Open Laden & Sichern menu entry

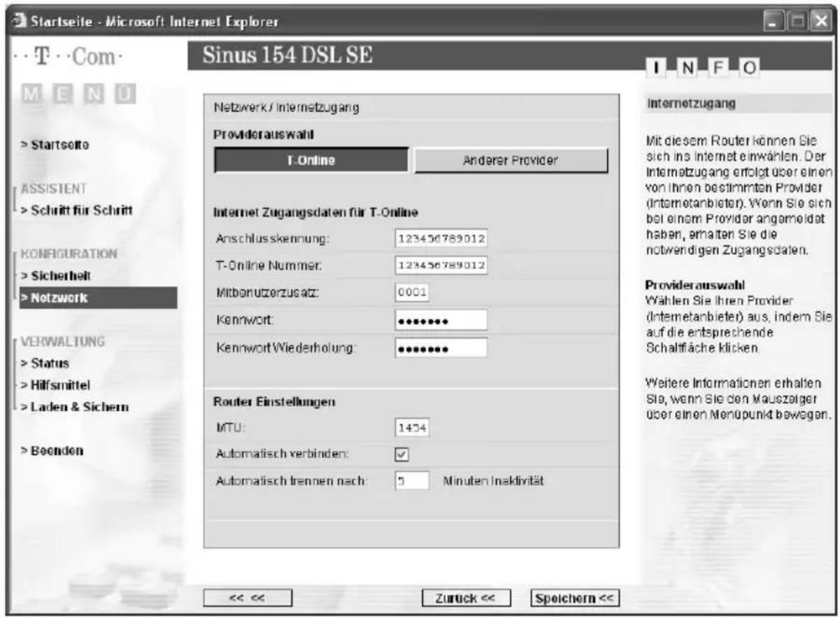pos(73,407)
